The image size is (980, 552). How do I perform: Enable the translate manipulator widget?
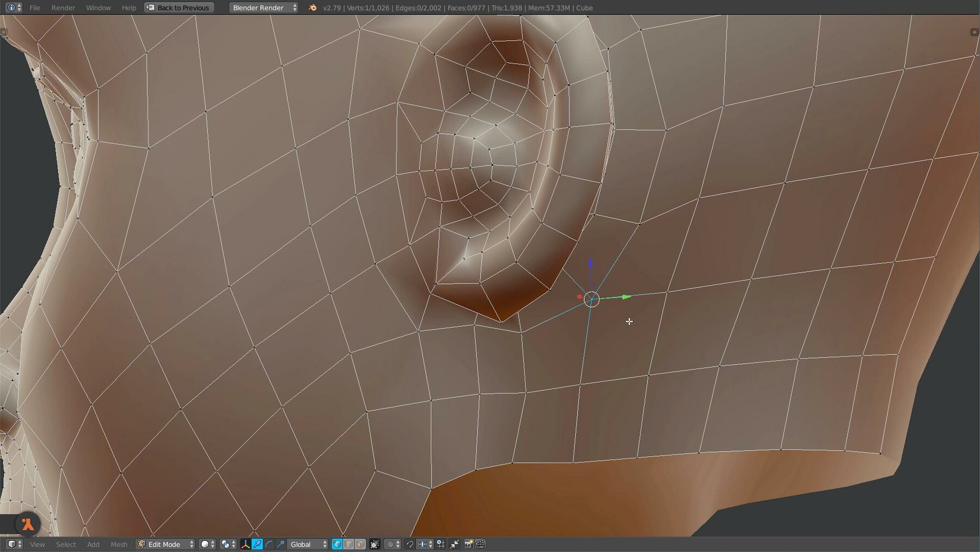[x=256, y=544]
